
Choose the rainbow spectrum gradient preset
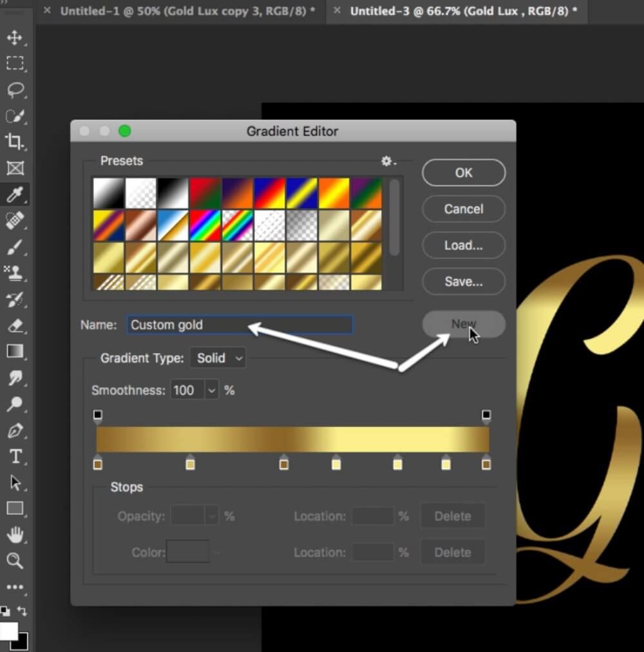(205, 225)
